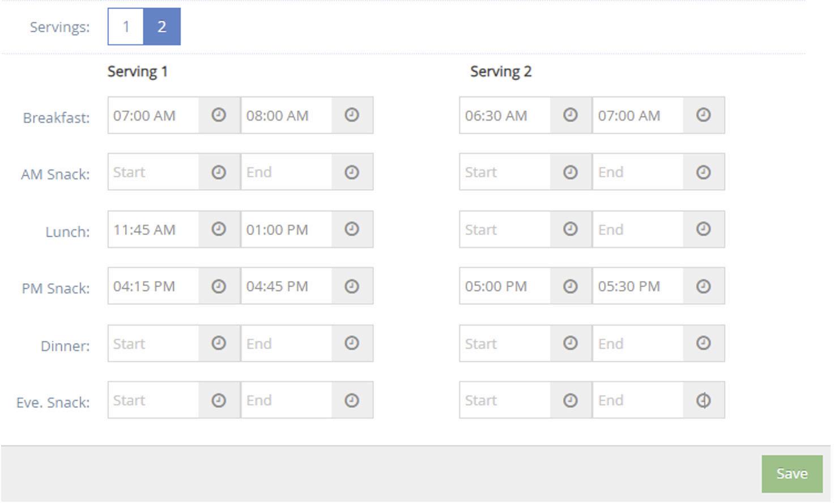Click clock icon for Serving 2 PM Snack end
834x504 pixels.
click(x=704, y=287)
